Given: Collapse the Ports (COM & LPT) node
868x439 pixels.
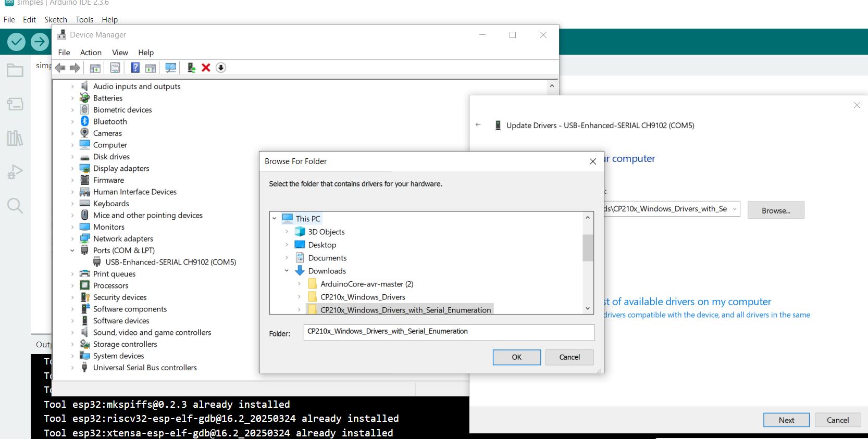Looking at the screenshot, I should coord(72,250).
